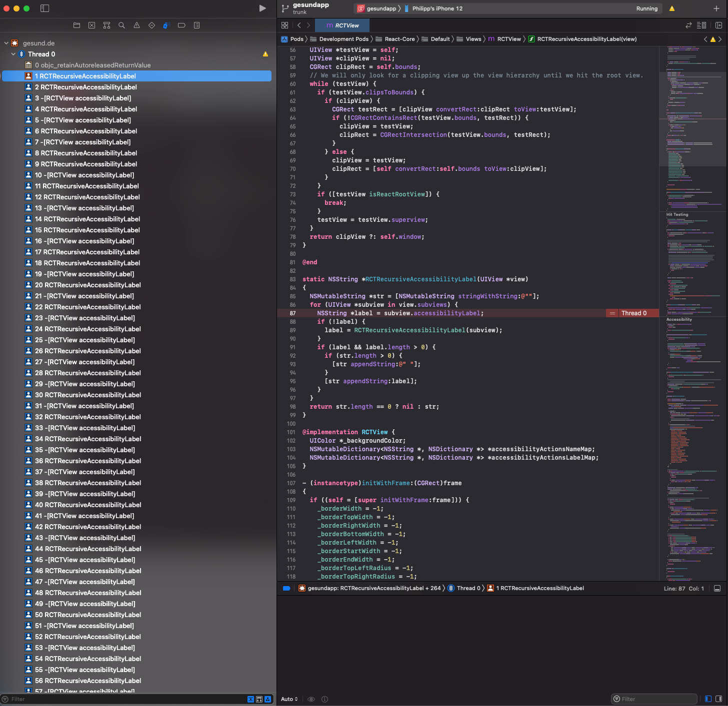Collapse the Thread 0 disclosure arrow
Image resolution: width=728 pixels, height=706 pixels.
(13, 54)
